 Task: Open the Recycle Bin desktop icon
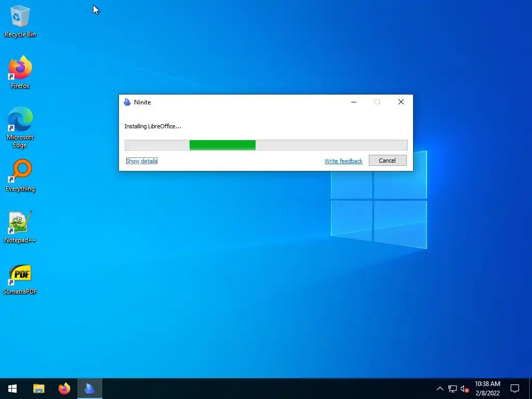pyautogui.click(x=20, y=21)
